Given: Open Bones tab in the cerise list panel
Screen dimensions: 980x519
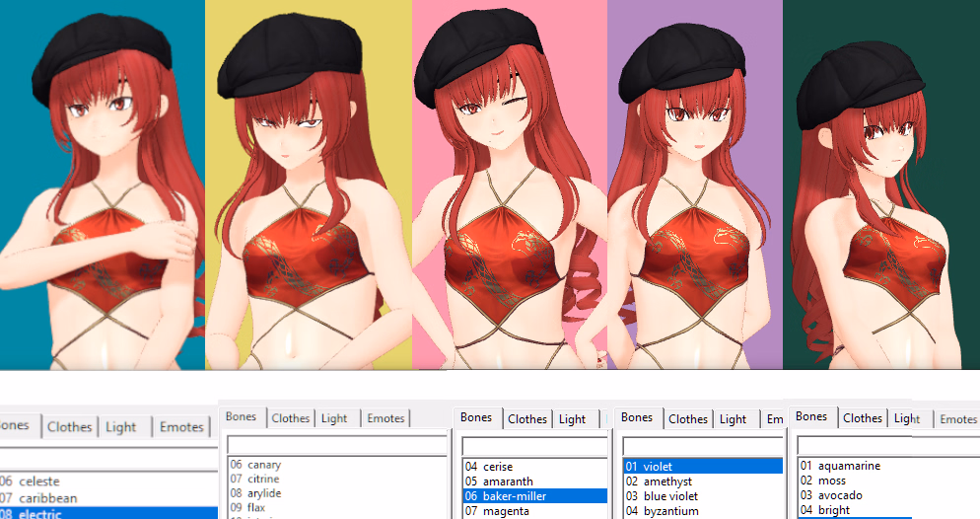Looking at the screenshot, I should [476, 417].
